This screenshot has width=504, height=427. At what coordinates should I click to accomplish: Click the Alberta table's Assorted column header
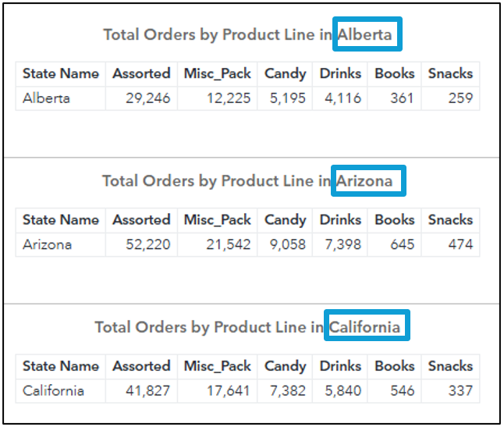coord(141,74)
